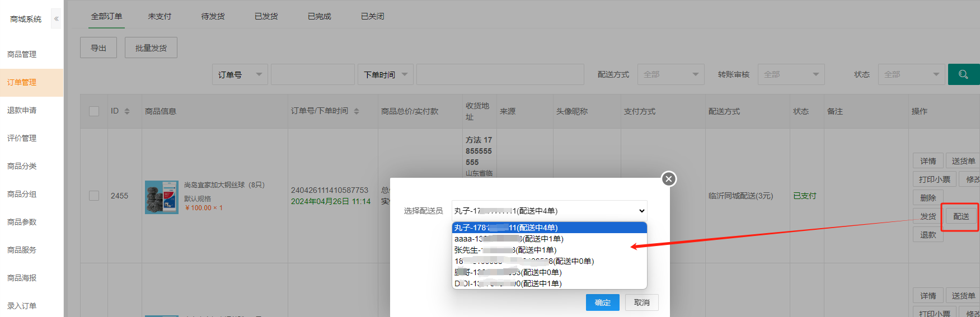
Task: Check the box for order 2455
Action: tap(94, 196)
